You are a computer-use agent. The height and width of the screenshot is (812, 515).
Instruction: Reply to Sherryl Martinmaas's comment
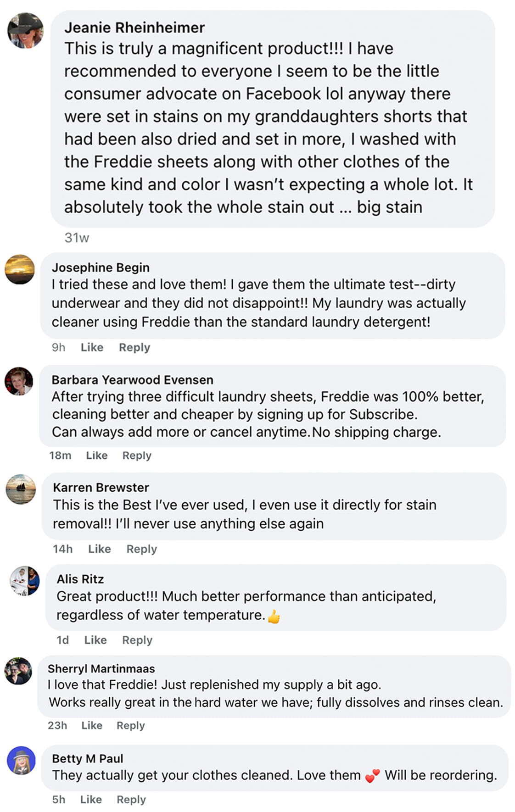click(131, 725)
